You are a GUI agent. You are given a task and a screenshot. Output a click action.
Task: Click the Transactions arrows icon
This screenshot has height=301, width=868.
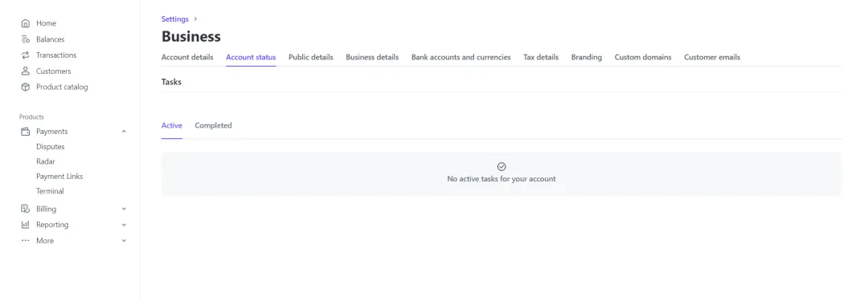[x=25, y=55]
